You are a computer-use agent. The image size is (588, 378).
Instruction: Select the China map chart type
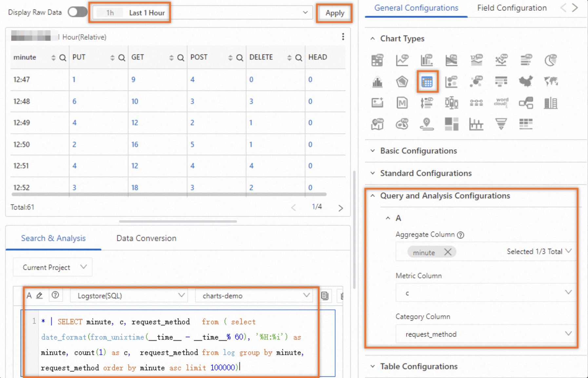(x=526, y=82)
